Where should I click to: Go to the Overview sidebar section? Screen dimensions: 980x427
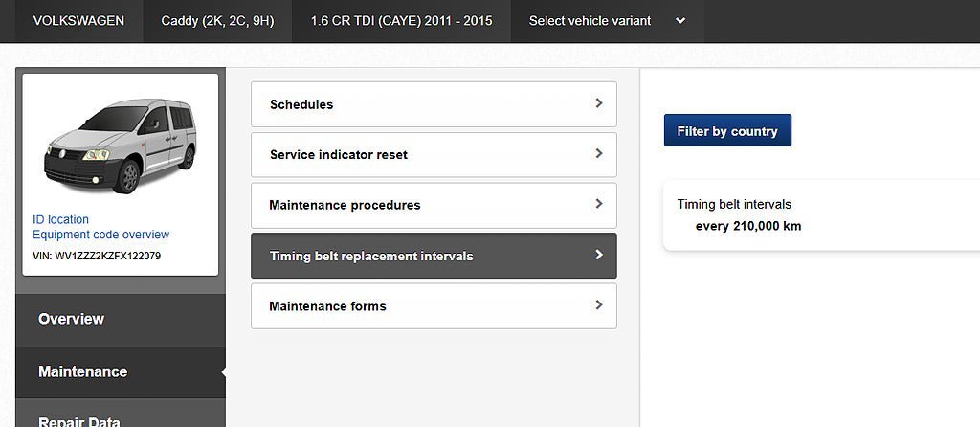tap(71, 319)
